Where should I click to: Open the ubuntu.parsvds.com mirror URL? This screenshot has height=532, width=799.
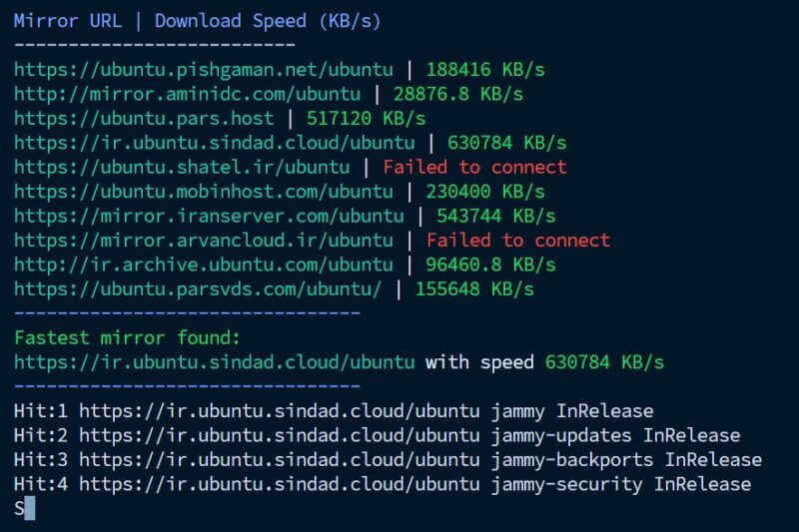click(x=198, y=288)
